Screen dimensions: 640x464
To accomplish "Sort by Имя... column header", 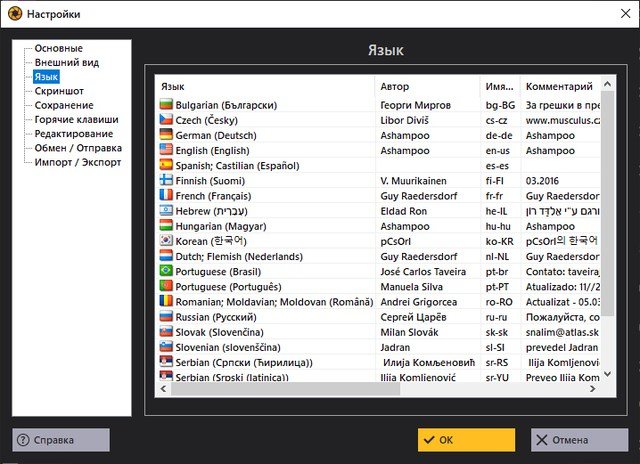I will click(x=500, y=87).
